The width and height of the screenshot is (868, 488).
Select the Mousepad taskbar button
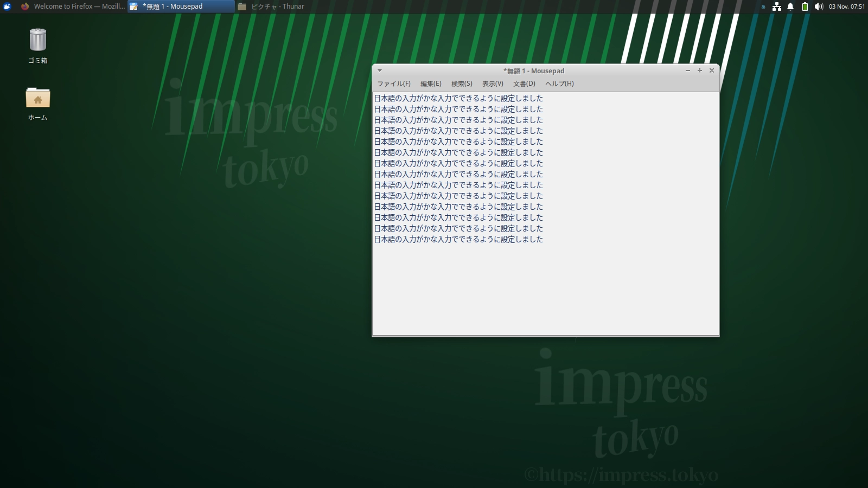click(x=181, y=7)
